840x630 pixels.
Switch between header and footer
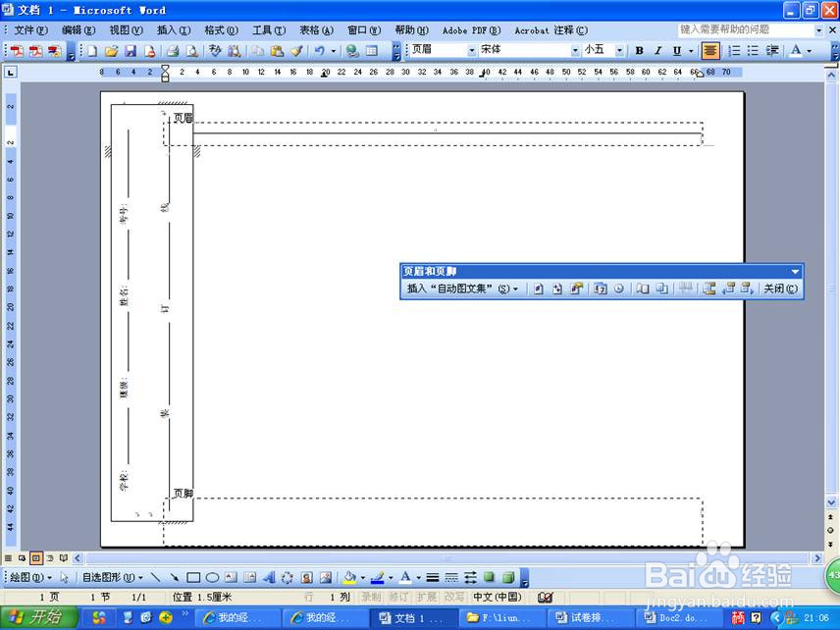point(709,289)
